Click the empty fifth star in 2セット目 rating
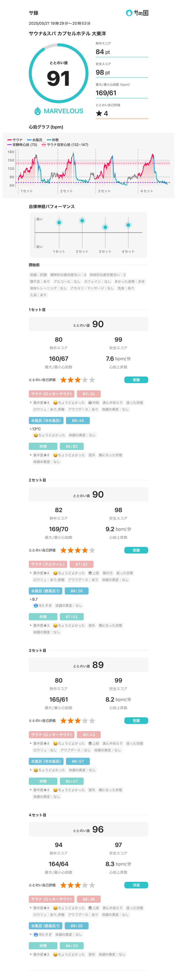 pyautogui.click(x=92, y=550)
